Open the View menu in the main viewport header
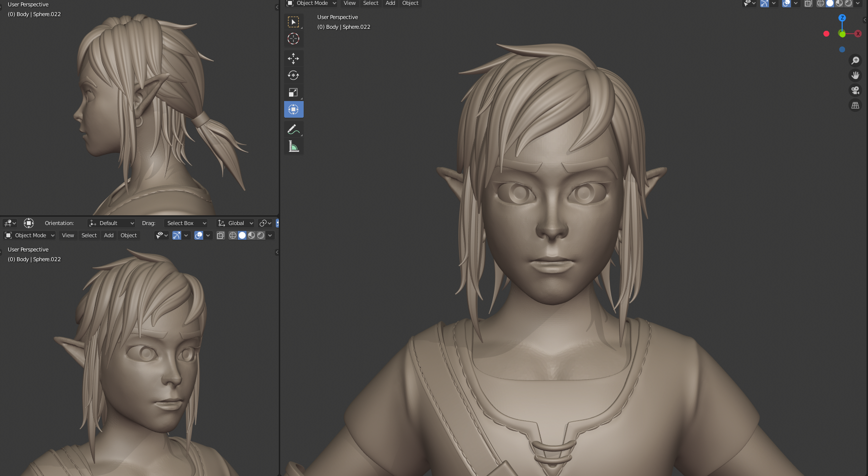Viewport: 868px width, 476px height. (350, 3)
